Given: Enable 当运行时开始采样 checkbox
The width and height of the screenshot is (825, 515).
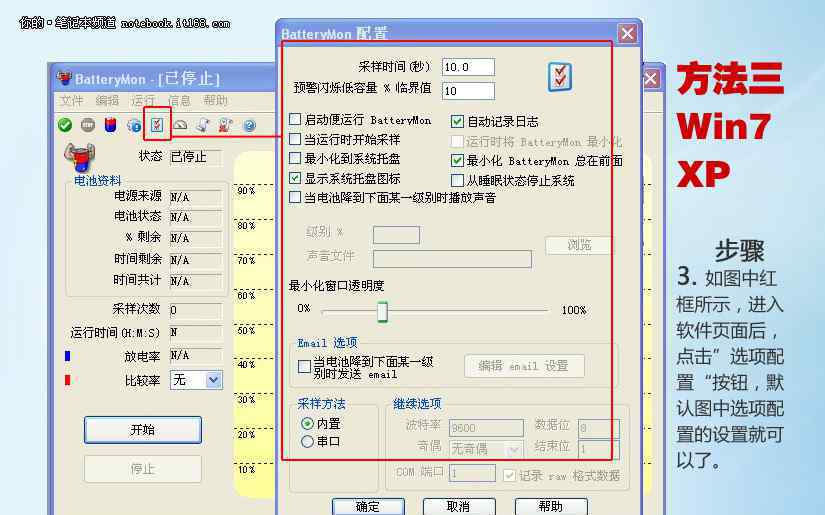Looking at the screenshot, I should tap(295, 139).
